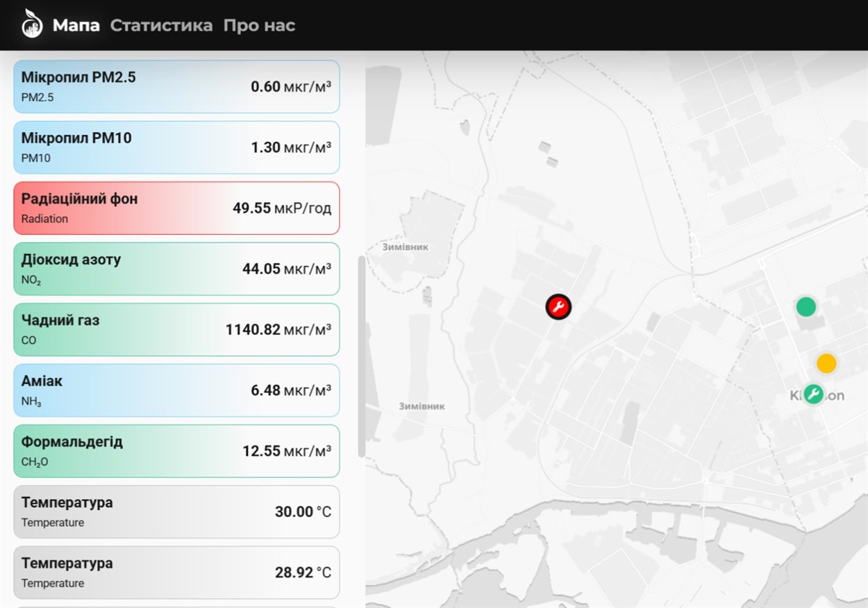Open the Температура 28.92 °C card
The image size is (868, 608).
pos(176,572)
